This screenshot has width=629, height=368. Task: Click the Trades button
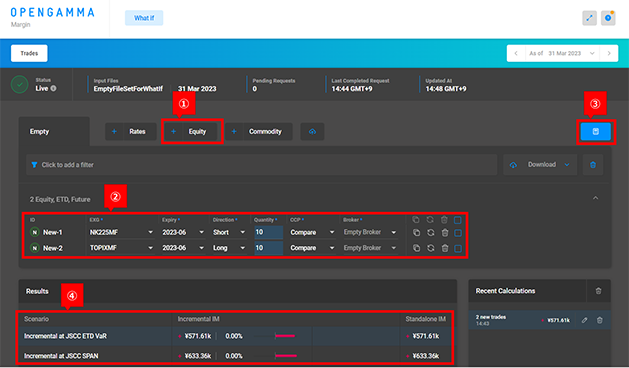point(29,53)
